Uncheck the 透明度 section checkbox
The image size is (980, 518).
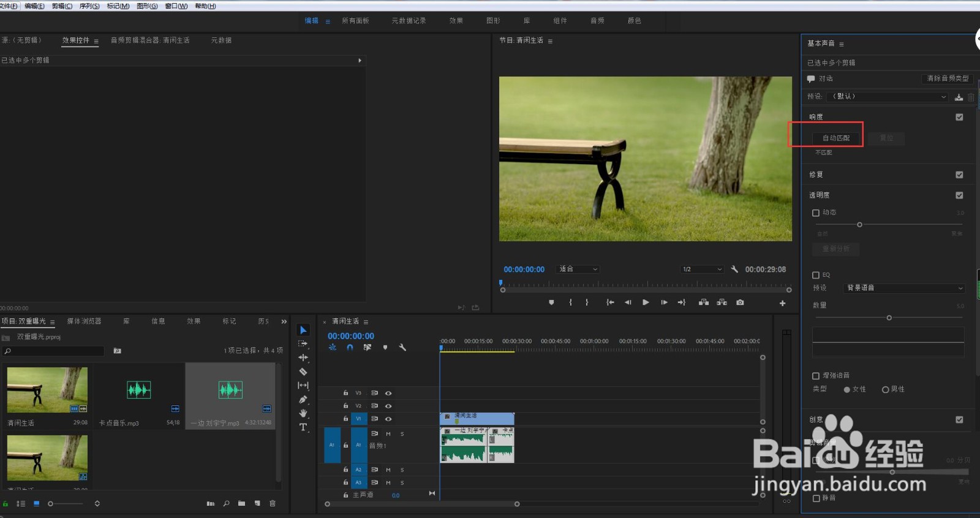pos(959,195)
